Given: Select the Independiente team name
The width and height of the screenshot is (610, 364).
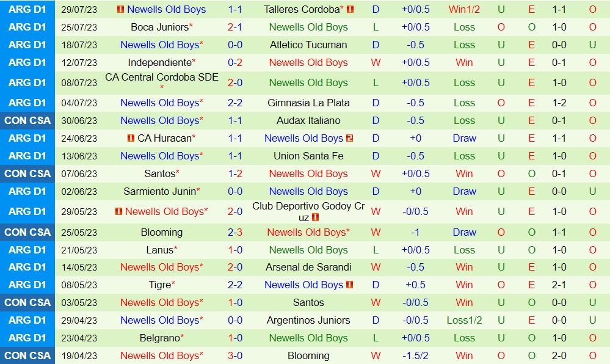Looking at the screenshot, I should pyautogui.click(x=159, y=63).
